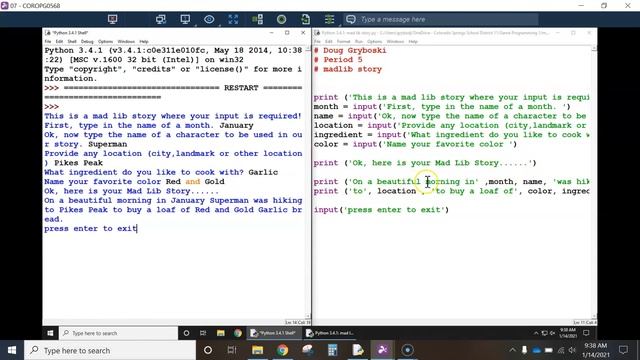
Task: Click the circular disc app on host taskbar
Action: point(407,350)
